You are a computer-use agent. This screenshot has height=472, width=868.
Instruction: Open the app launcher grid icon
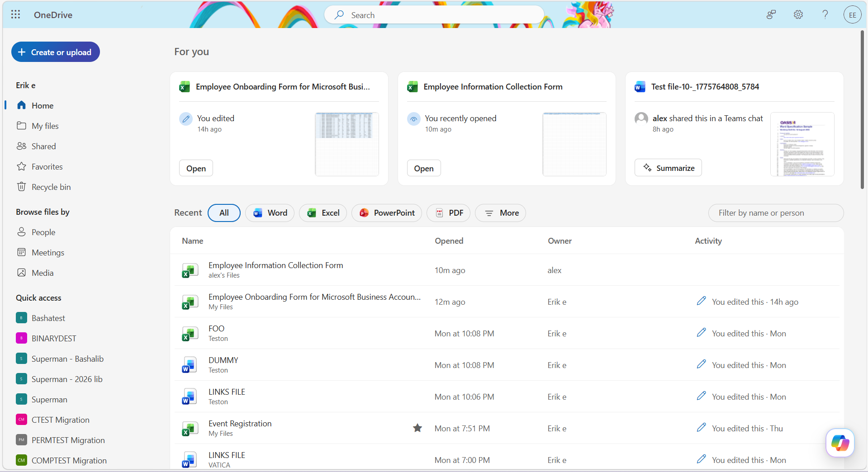[x=15, y=14]
